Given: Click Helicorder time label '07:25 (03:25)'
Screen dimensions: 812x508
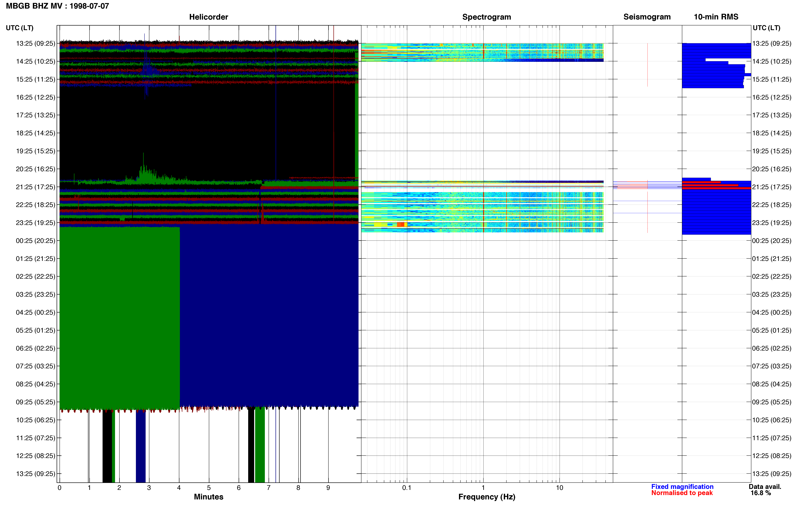Looking at the screenshot, I should 36,366.
